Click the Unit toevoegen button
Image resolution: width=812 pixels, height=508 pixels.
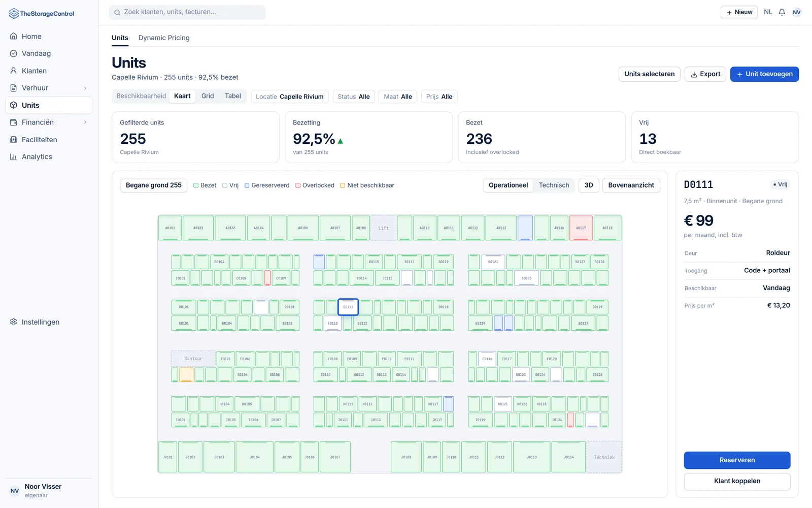click(764, 74)
